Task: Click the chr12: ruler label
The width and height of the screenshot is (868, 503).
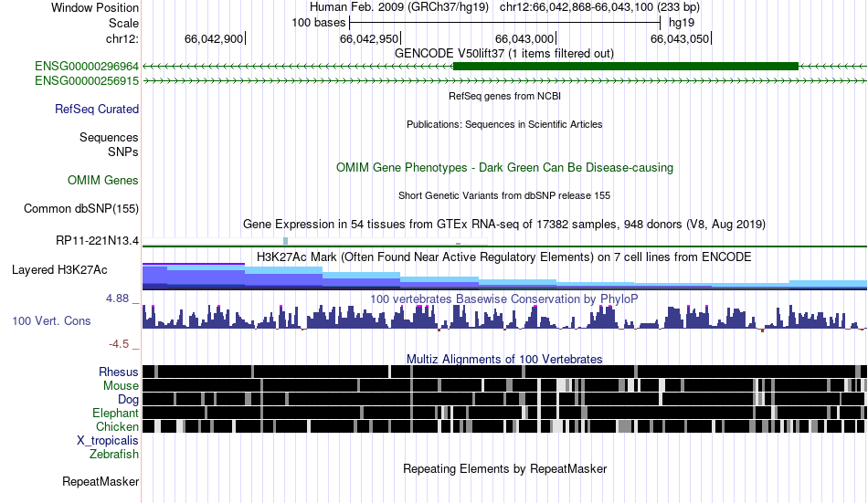Action: point(122,39)
